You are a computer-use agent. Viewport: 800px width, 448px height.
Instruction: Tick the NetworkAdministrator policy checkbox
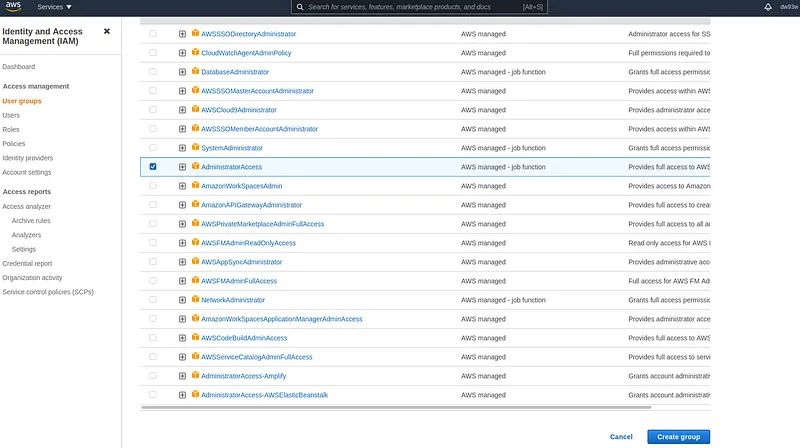tap(153, 300)
